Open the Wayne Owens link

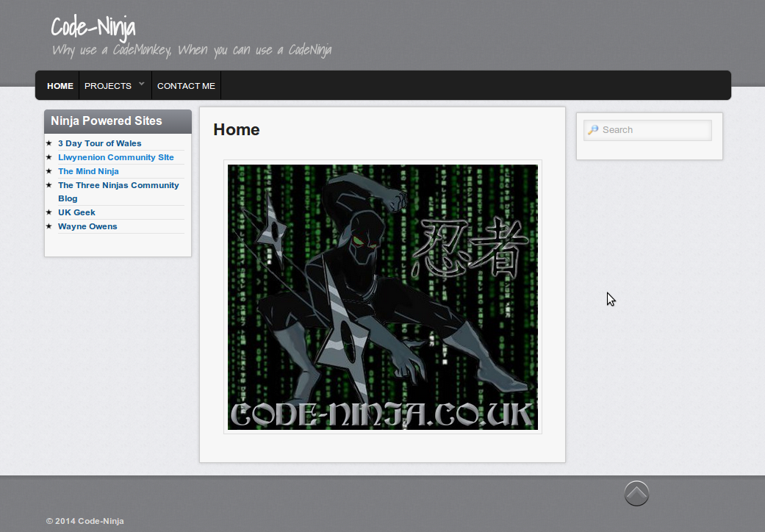click(x=87, y=226)
